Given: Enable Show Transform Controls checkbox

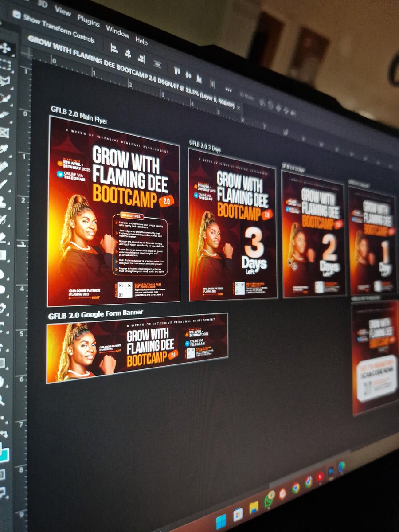Looking at the screenshot, I should [x=17, y=15].
